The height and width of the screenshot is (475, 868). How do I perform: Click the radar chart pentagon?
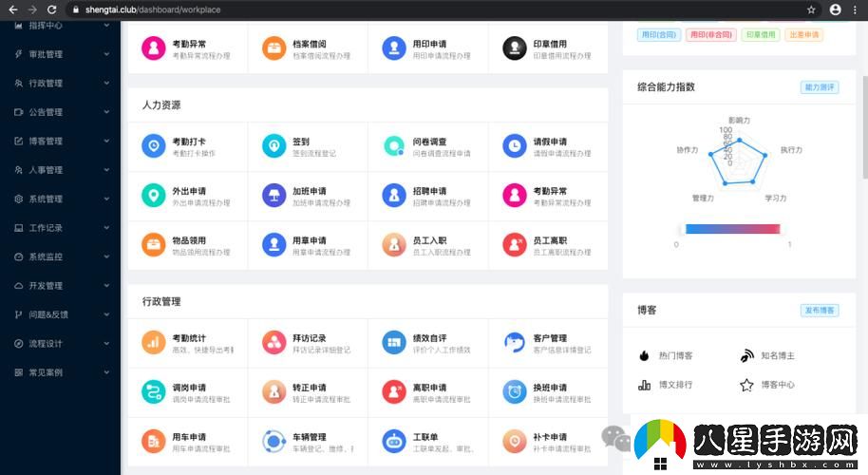coord(739,161)
